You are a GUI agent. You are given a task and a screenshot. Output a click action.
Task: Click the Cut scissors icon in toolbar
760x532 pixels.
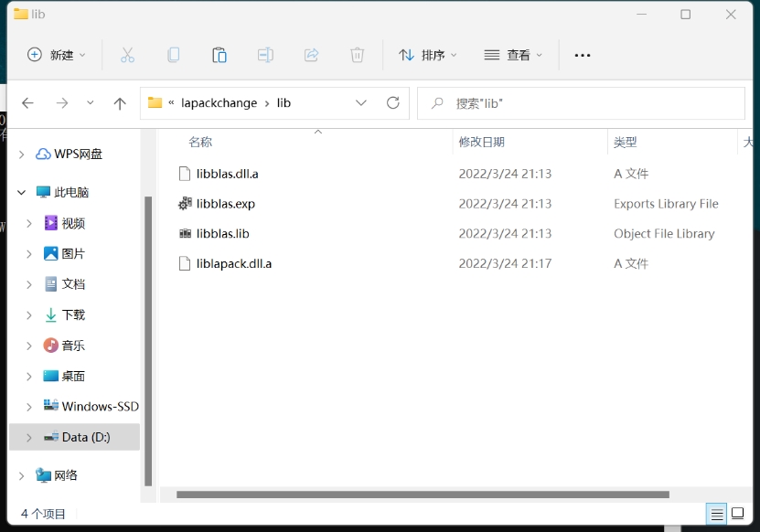(127, 55)
